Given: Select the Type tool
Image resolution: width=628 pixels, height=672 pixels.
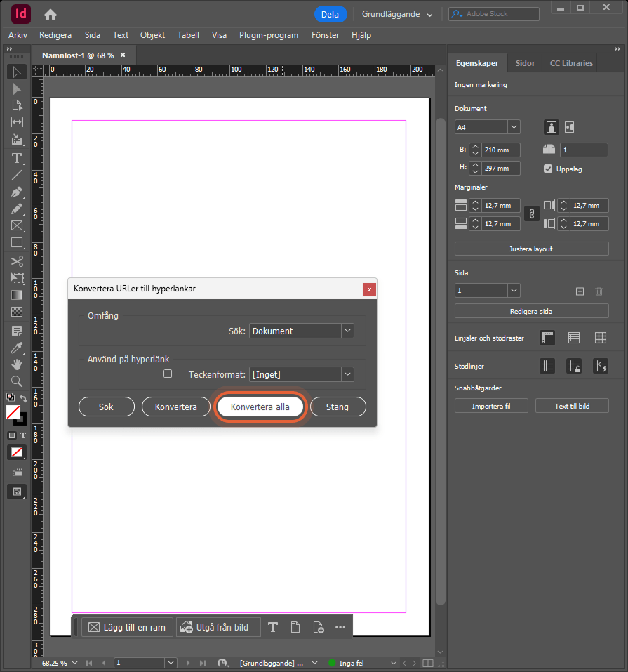Looking at the screenshot, I should [17, 158].
